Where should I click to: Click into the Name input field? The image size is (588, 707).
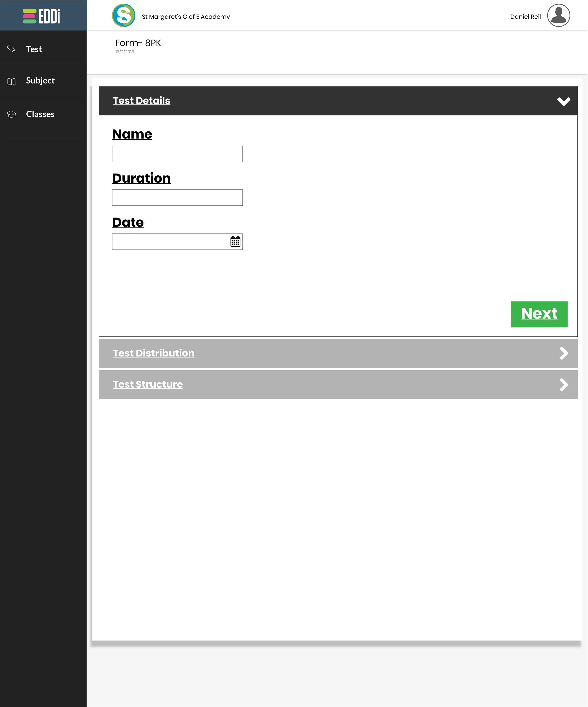[x=177, y=154]
